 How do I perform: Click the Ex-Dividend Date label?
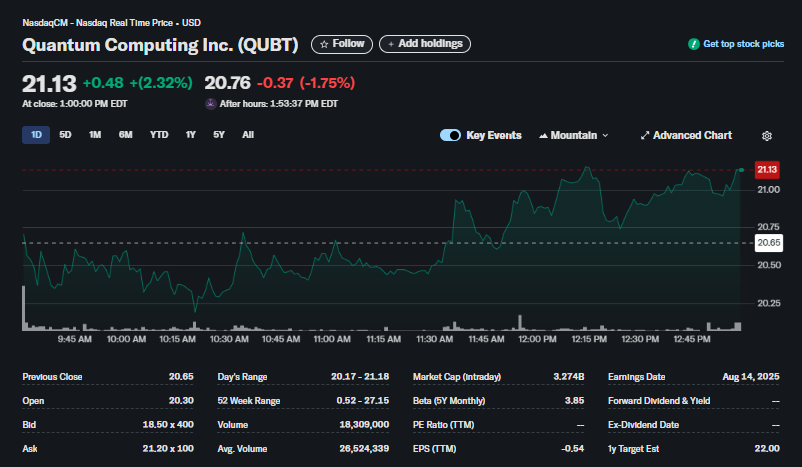click(643, 425)
